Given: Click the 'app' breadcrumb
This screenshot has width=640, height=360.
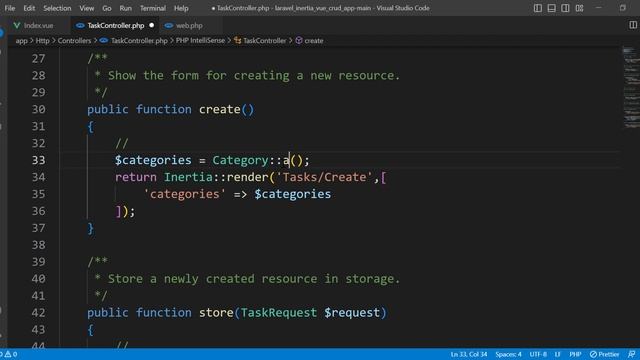Looking at the screenshot, I should 22,40.
